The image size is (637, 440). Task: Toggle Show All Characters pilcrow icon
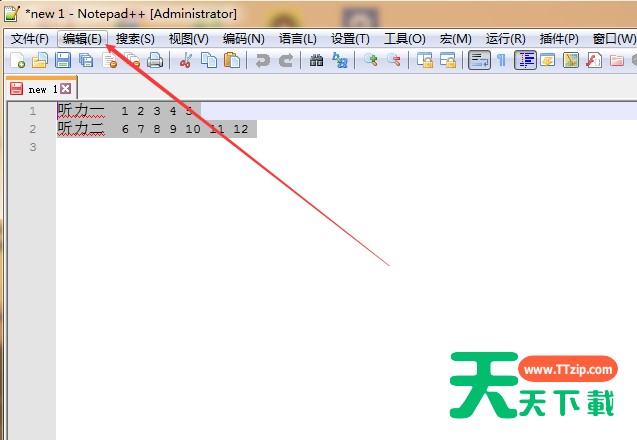point(502,61)
